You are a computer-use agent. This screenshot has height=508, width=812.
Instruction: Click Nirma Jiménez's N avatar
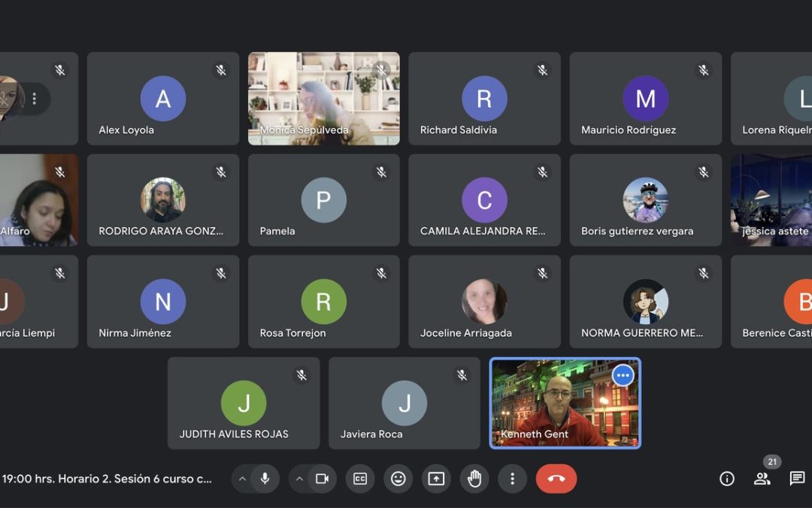pyautogui.click(x=163, y=302)
